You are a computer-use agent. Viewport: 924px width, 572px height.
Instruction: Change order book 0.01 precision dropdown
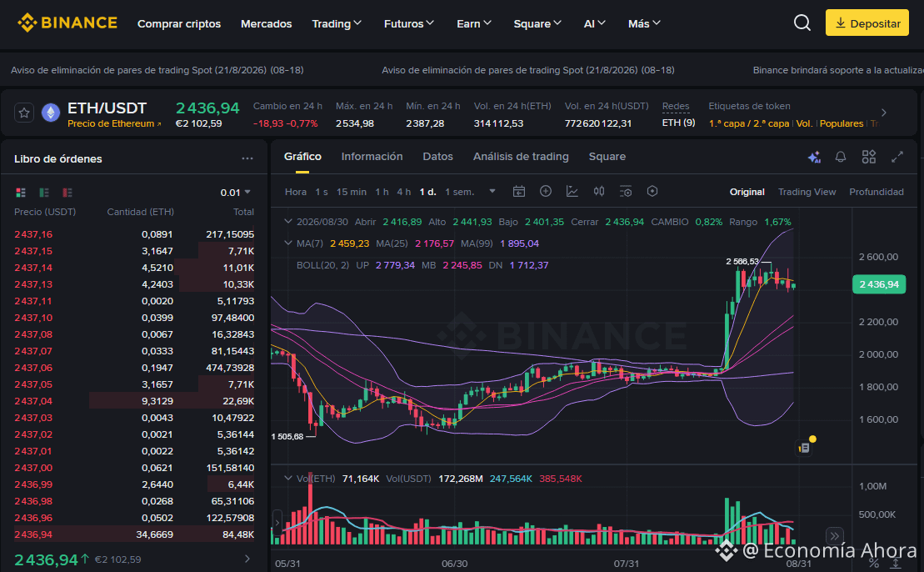(236, 193)
